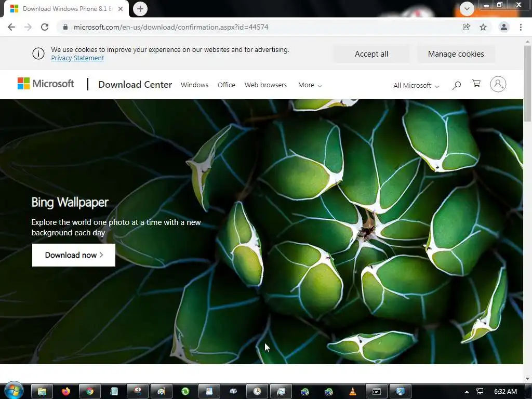Launch VLC media player from taskbar
This screenshot has height=399, width=532.
pos(353,392)
